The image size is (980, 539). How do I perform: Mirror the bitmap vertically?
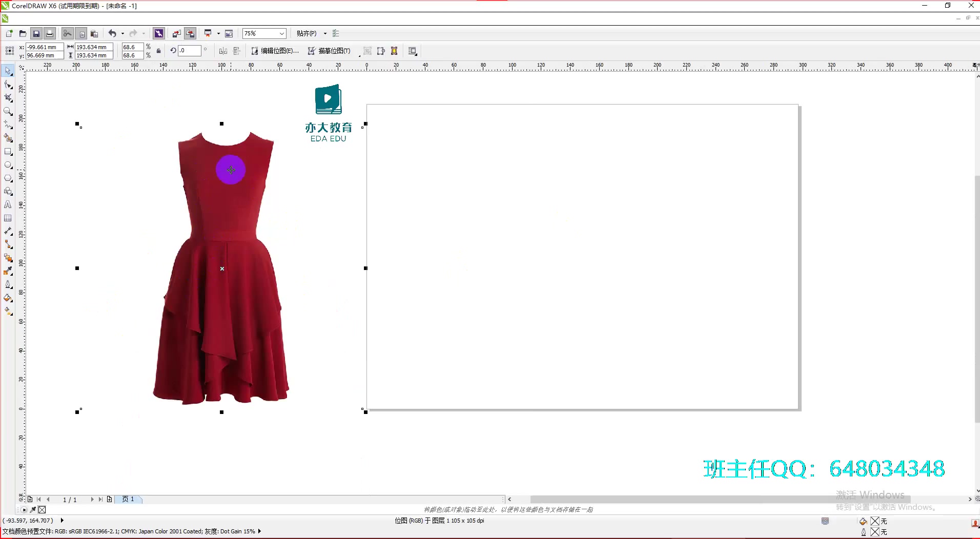tap(237, 51)
